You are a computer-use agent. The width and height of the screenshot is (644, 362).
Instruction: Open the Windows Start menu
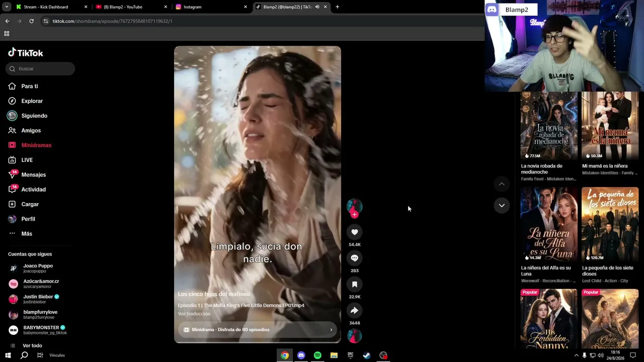click(8, 355)
